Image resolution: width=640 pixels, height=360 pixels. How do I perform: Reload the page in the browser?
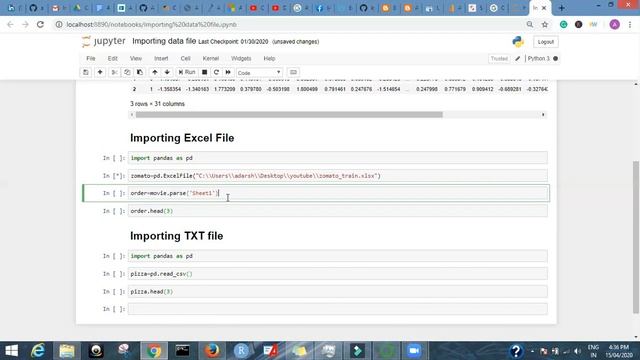point(40,24)
